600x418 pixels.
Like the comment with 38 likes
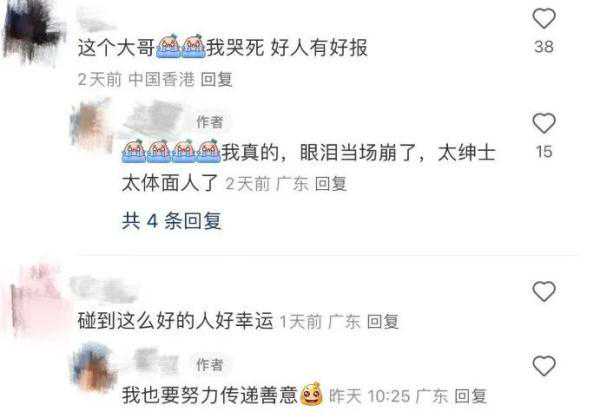544,18
